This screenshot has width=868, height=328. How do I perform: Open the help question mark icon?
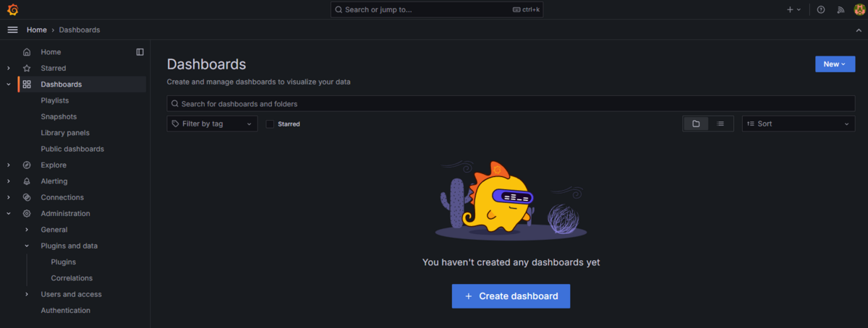821,9
